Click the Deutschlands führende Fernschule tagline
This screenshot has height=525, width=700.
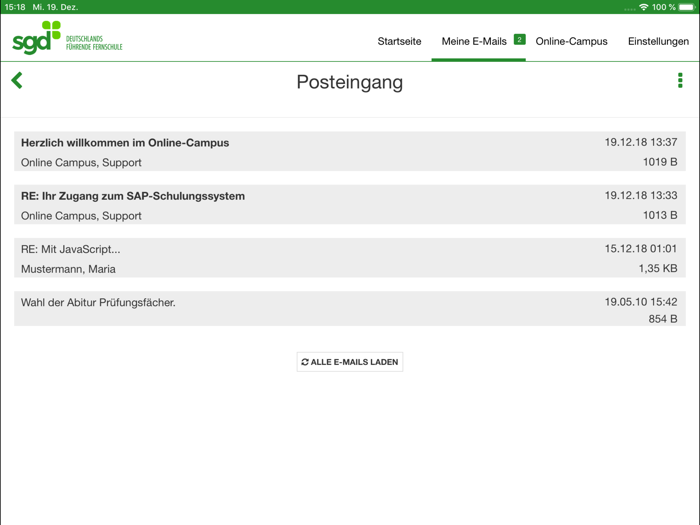point(94,43)
